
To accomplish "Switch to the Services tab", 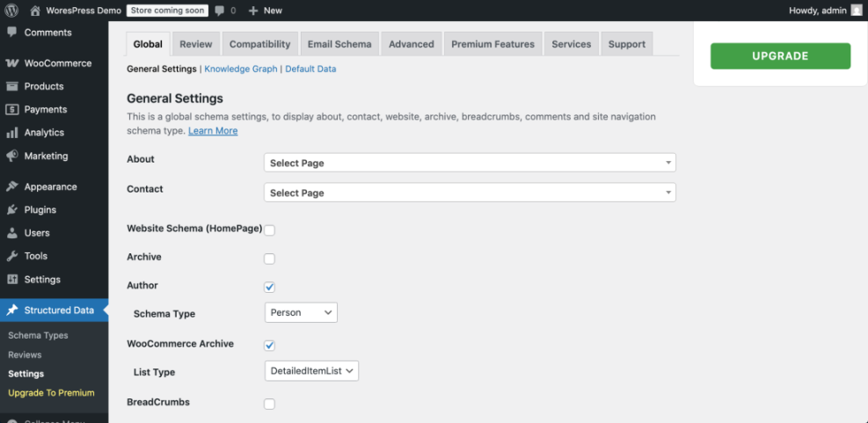I will tap(572, 44).
